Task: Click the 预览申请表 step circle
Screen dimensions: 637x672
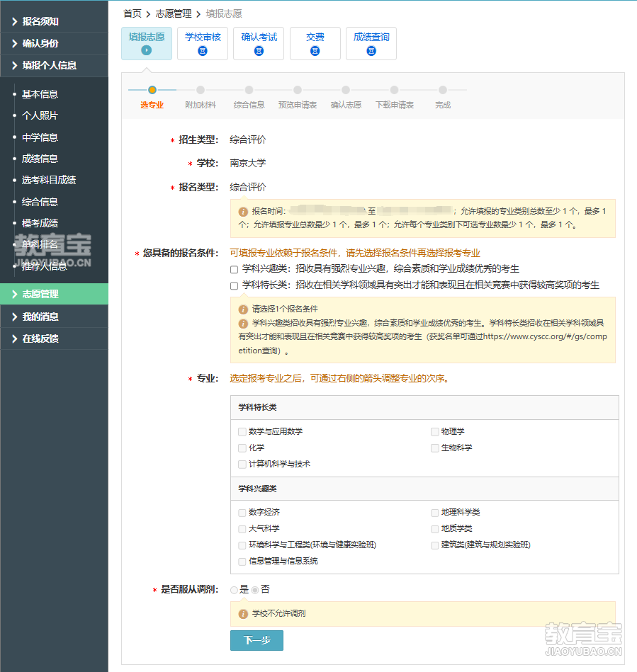Action: [x=298, y=90]
